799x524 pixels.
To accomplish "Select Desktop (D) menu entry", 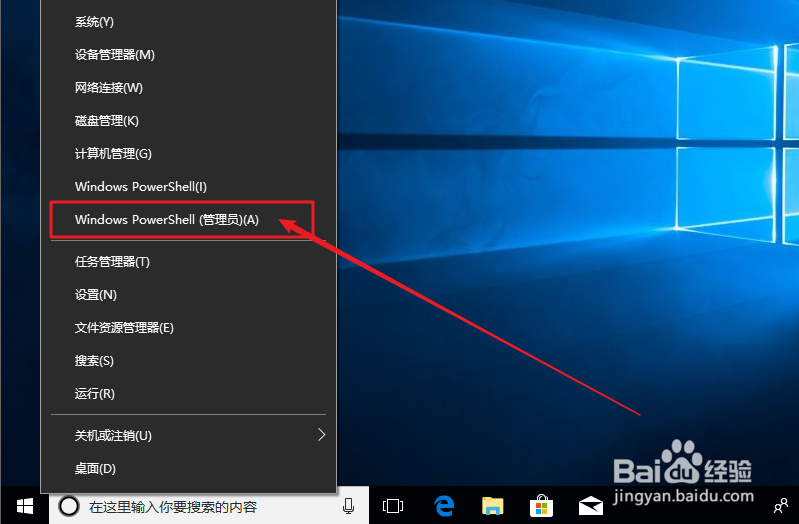I will coord(189,468).
